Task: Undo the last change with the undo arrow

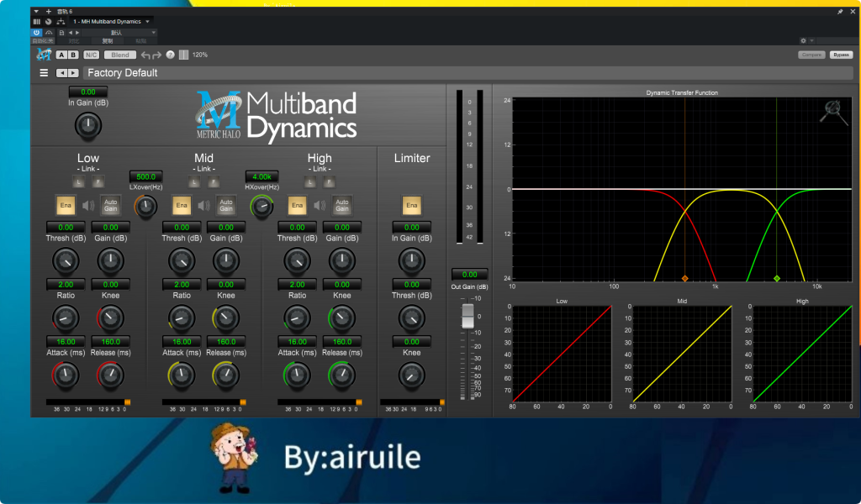Action: pos(145,55)
